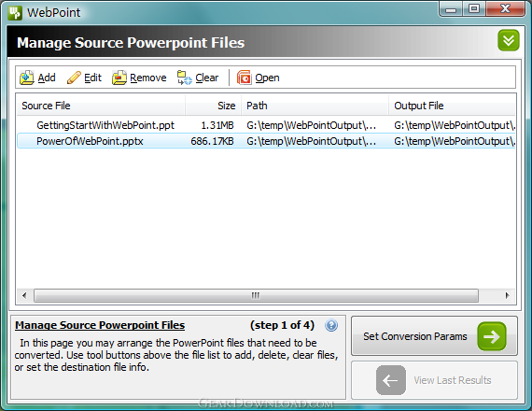This screenshot has height=411, width=532.
Task: Click the Clear list toolbar icon
Action: tap(185, 78)
